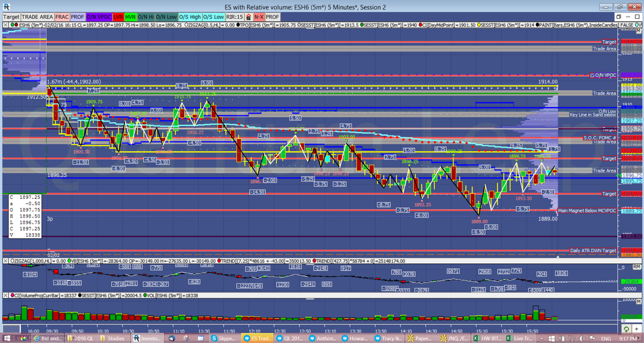Open Internet Explorer 'Bid and...' taskbar item

tap(49, 339)
